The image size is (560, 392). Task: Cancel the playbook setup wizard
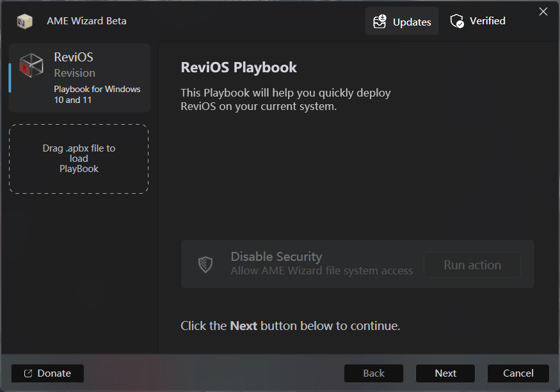tap(518, 373)
